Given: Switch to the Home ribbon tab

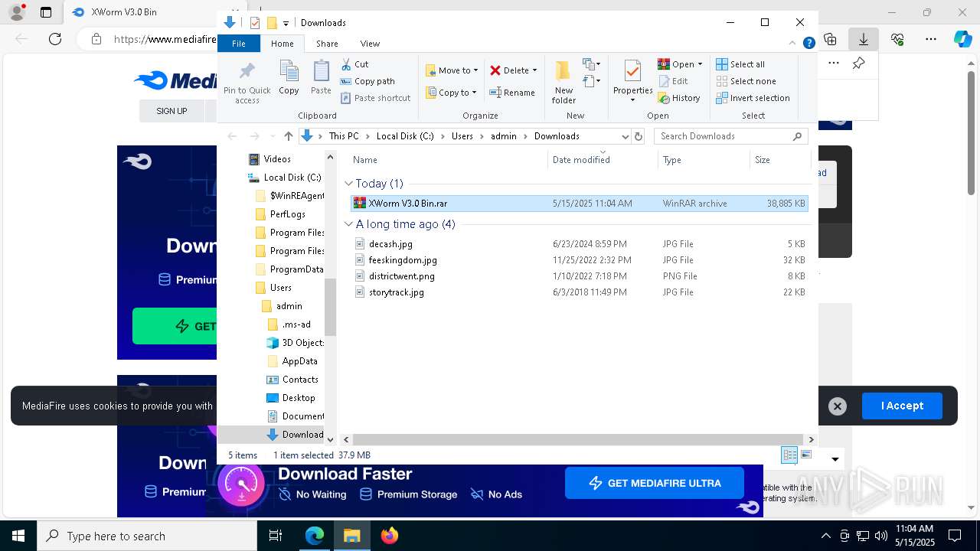Looking at the screenshot, I should pos(282,44).
